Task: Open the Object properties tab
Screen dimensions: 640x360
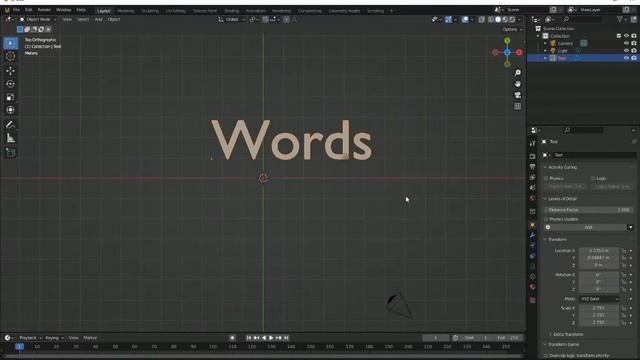Action: click(x=532, y=224)
